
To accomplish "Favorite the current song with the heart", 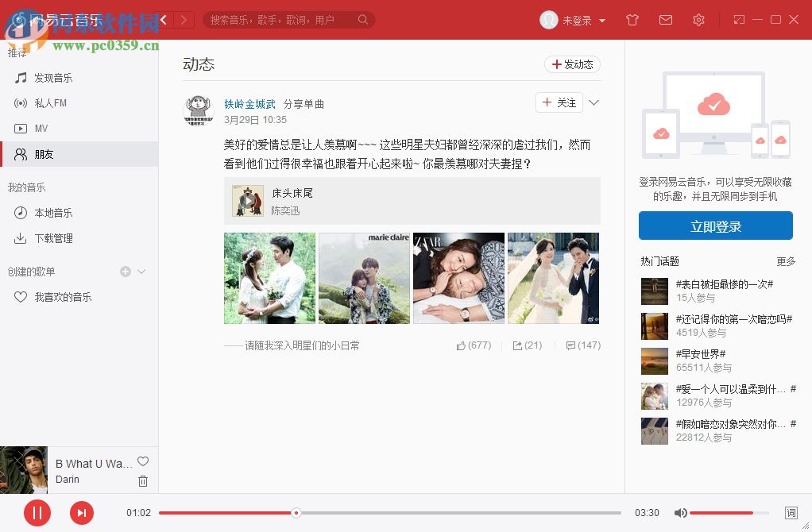I will click(142, 461).
